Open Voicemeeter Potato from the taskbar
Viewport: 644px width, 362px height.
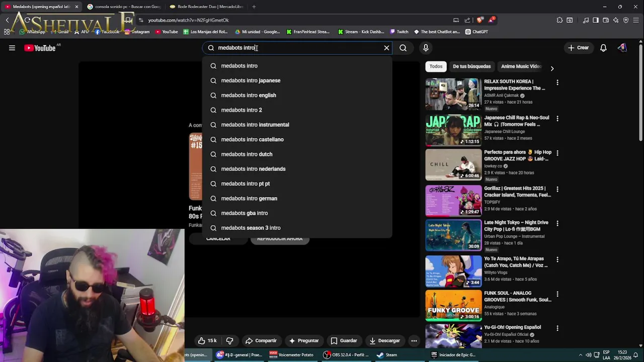tap(292, 355)
